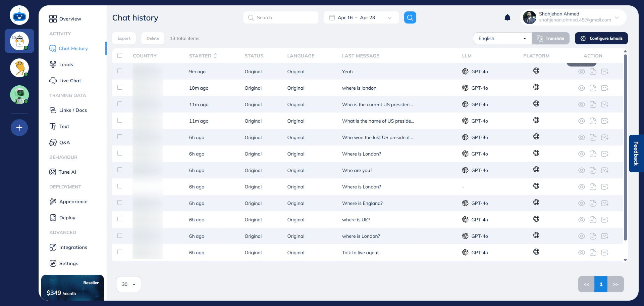The height and width of the screenshot is (306, 644).
Task: Click the Export button
Action: (x=124, y=38)
